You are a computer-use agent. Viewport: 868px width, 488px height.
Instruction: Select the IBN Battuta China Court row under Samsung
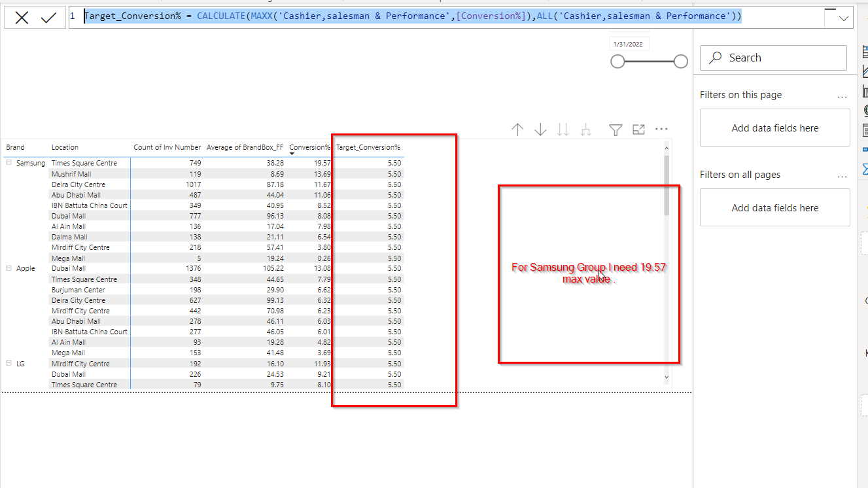click(x=90, y=205)
